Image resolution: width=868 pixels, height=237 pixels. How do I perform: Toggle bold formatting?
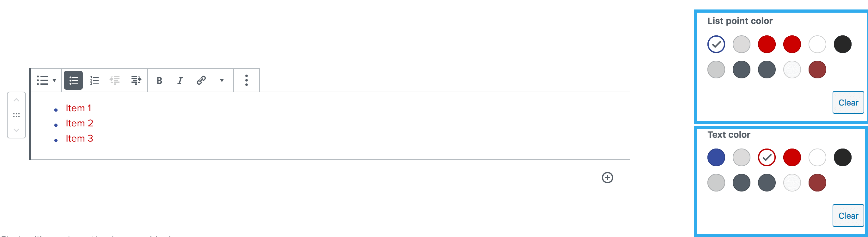[159, 81]
